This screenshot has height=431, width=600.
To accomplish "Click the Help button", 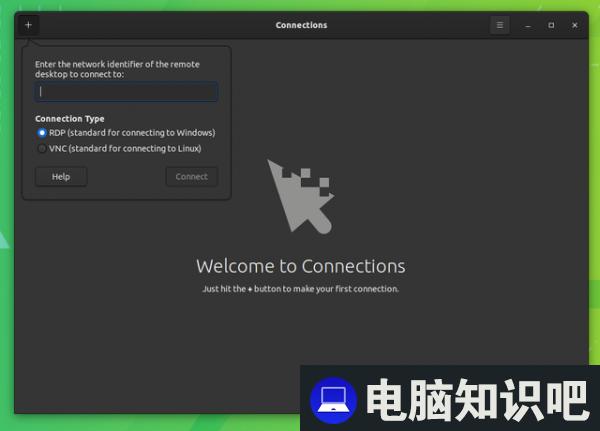I will click(x=61, y=177).
